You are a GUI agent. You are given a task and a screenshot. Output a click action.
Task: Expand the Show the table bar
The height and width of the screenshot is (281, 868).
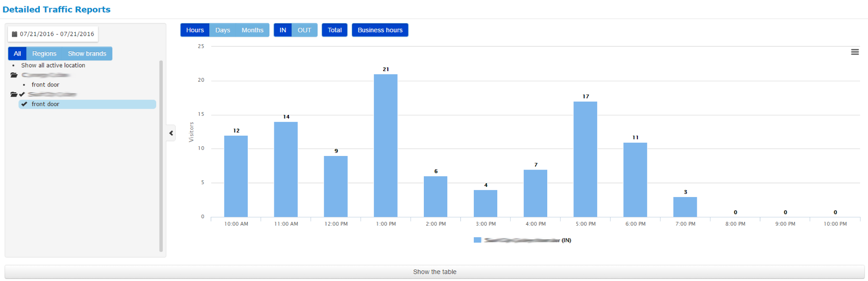(434, 272)
